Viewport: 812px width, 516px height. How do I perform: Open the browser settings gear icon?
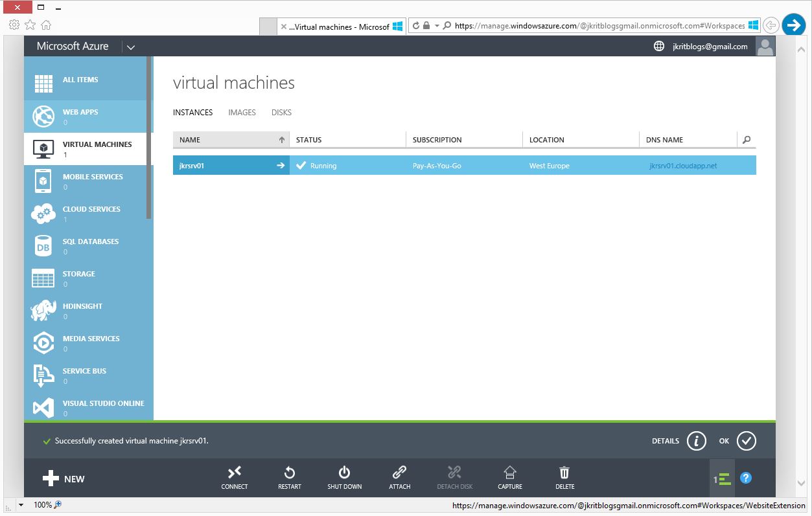point(14,25)
